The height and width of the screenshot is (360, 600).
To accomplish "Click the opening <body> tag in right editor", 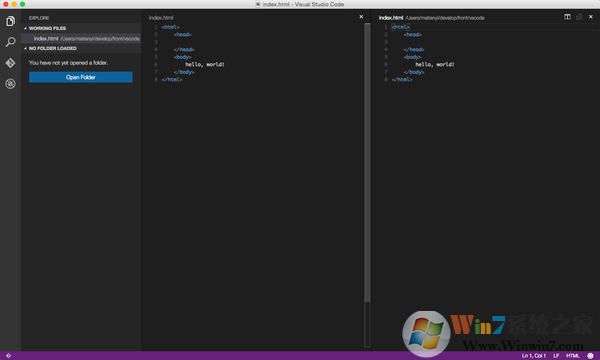I will click(x=412, y=57).
